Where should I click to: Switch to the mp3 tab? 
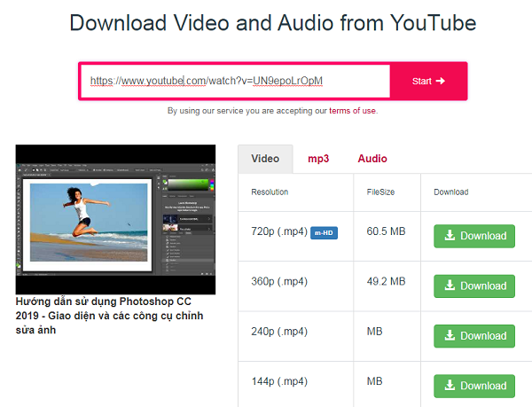tap(318, 159)
